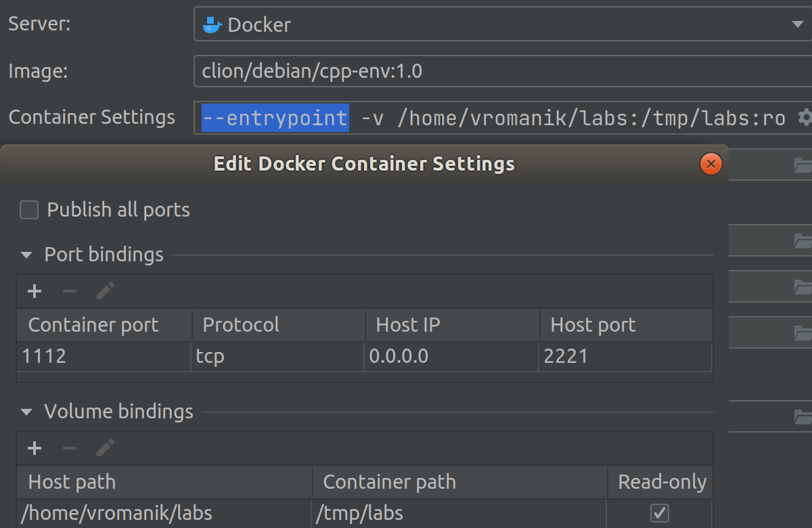812x528 pixels.
Task: Click the Container path column header
Action: coord(460,482)
